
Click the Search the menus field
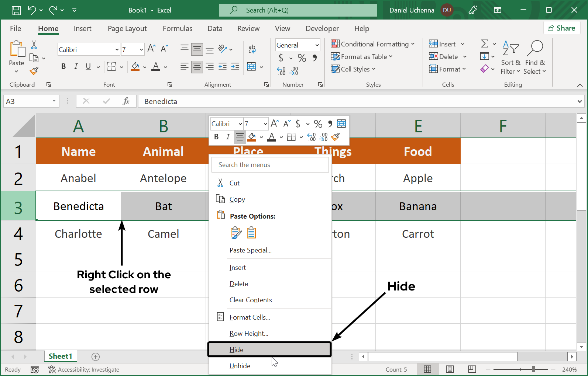pos(270,165)
